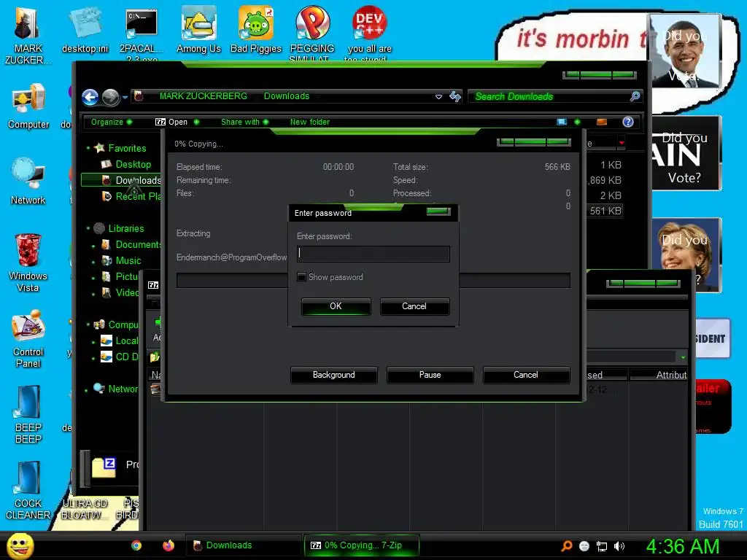Open Computer desktop icon
Viewport: 747px width, 560px height.
tap(28, 106)
